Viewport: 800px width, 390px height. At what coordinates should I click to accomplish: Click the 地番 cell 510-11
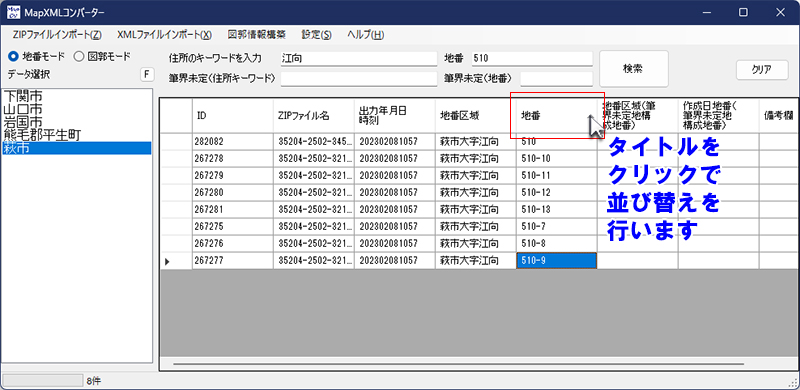pyautogui.click(x=557, y=176)
